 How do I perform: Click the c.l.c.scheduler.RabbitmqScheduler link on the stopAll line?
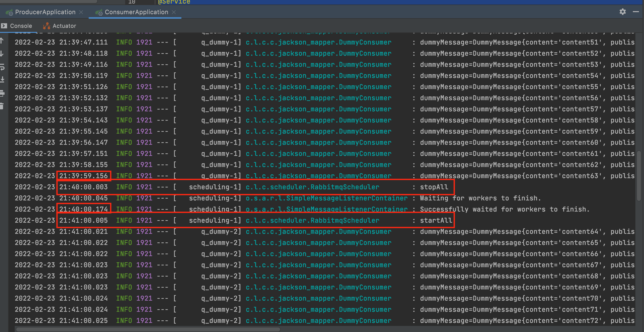click(312, 187)
